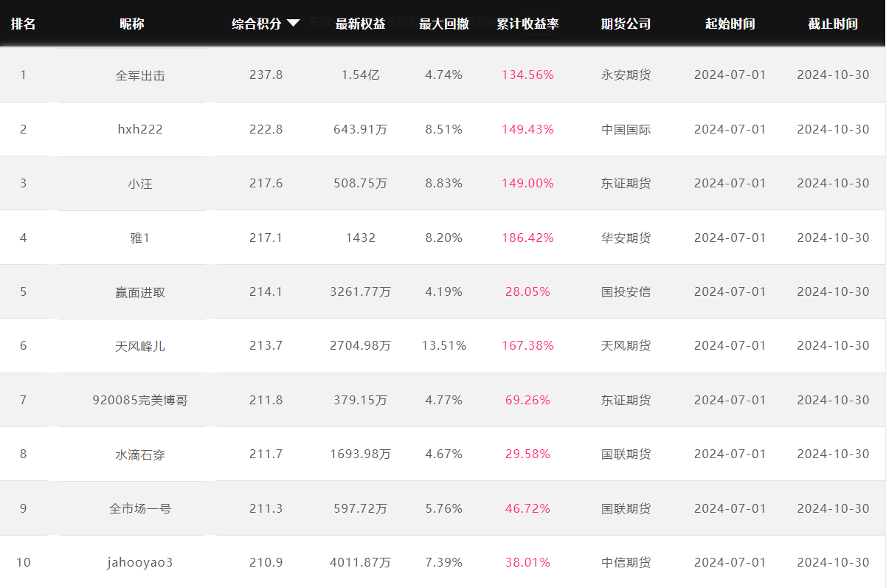Viewport: 886px width, 588px height.
Task: Click 2024-10-30 in the jahooyao3 row
Action: click(833, 562)
